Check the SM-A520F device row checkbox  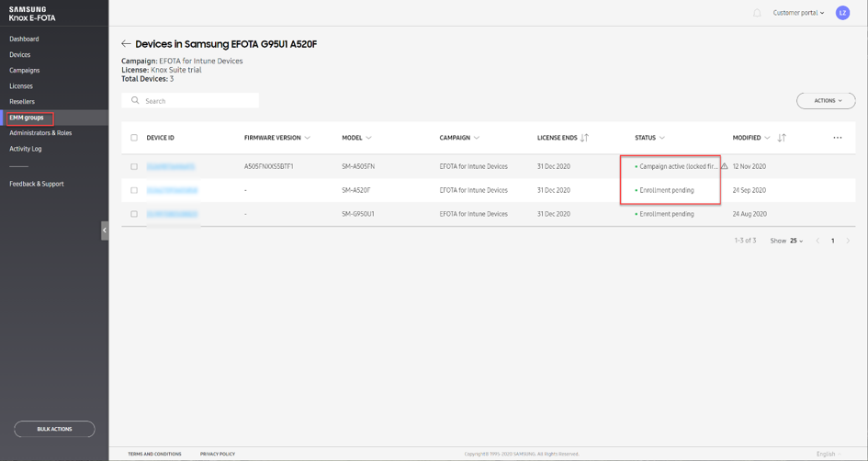(134, 190)
